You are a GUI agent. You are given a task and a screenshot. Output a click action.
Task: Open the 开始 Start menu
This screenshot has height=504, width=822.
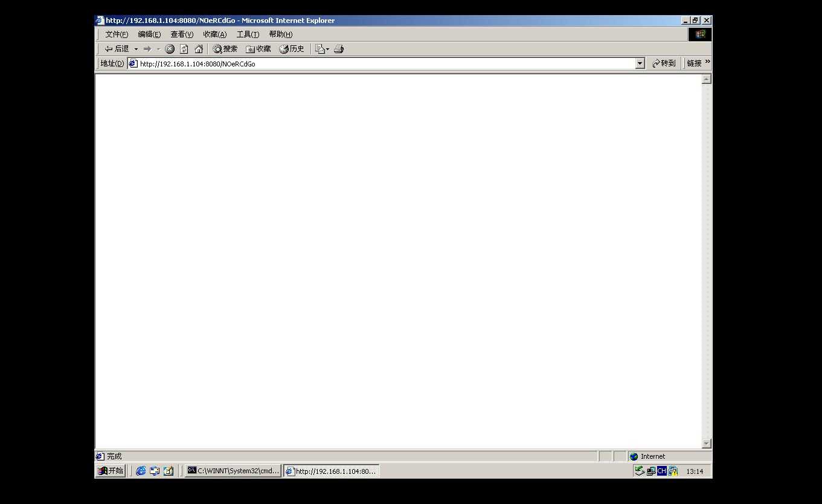111,471
